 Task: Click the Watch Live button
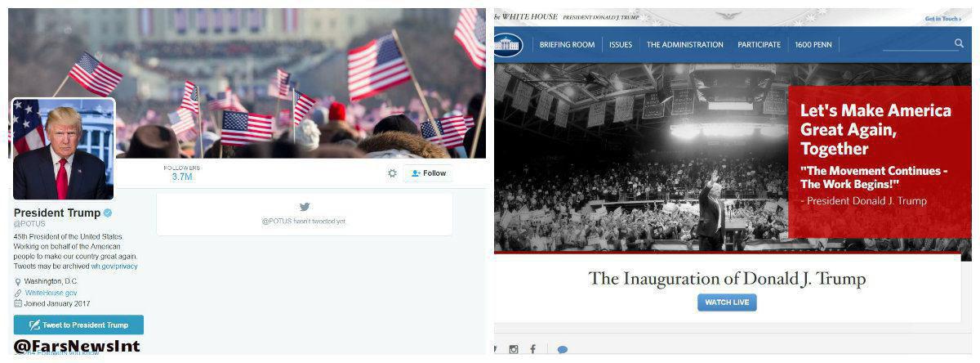[727, 302]
